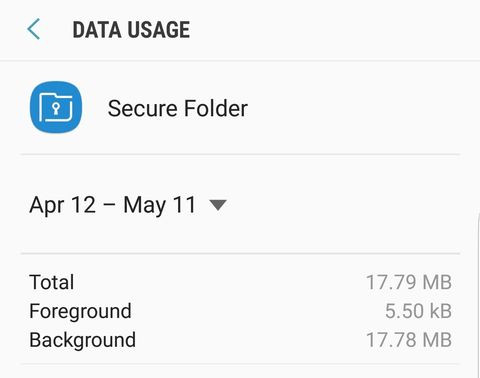
Task: Tap the divider beneath Background row
Action: [240, 364]
